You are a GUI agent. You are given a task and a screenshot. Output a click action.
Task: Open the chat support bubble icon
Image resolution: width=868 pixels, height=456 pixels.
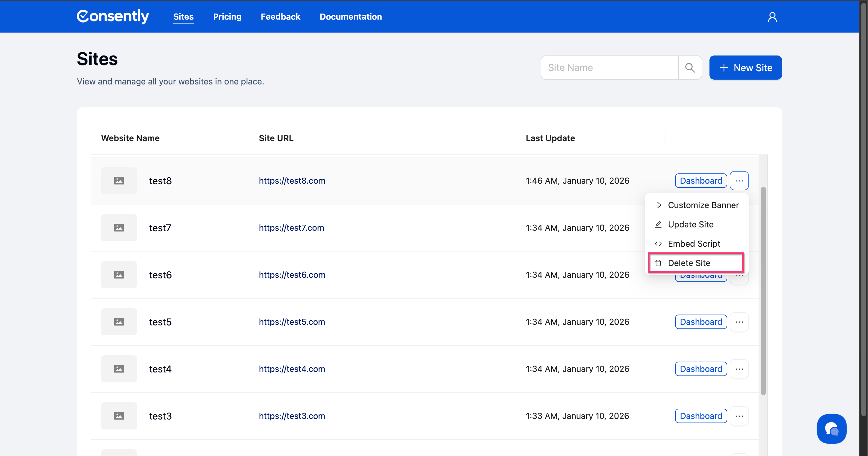point(831,429)
